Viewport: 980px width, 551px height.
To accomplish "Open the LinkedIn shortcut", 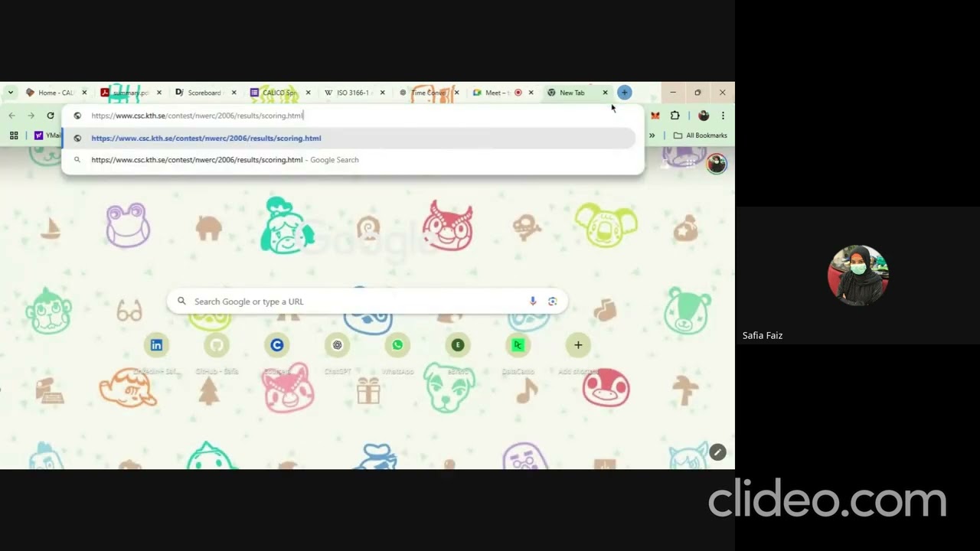I will [156, 345].
